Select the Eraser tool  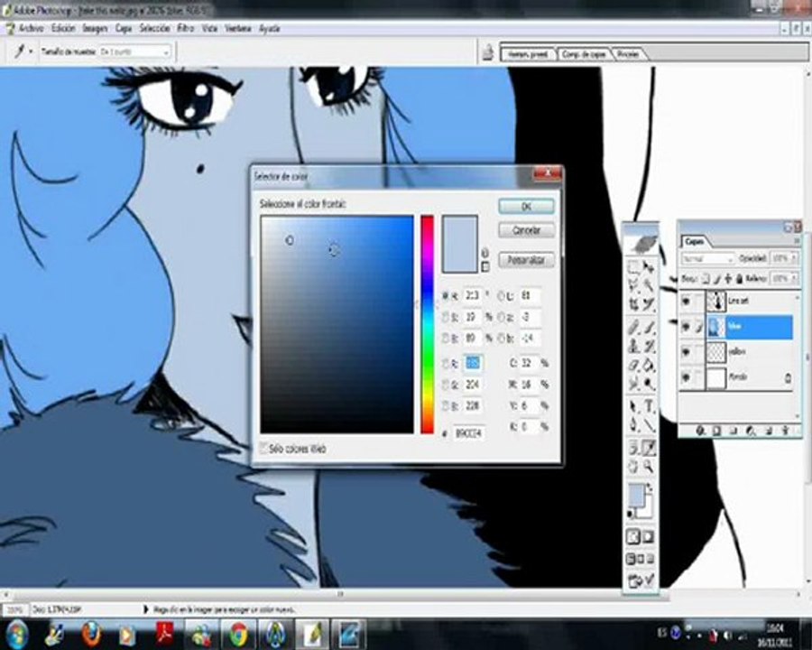(x=633, y=366)
